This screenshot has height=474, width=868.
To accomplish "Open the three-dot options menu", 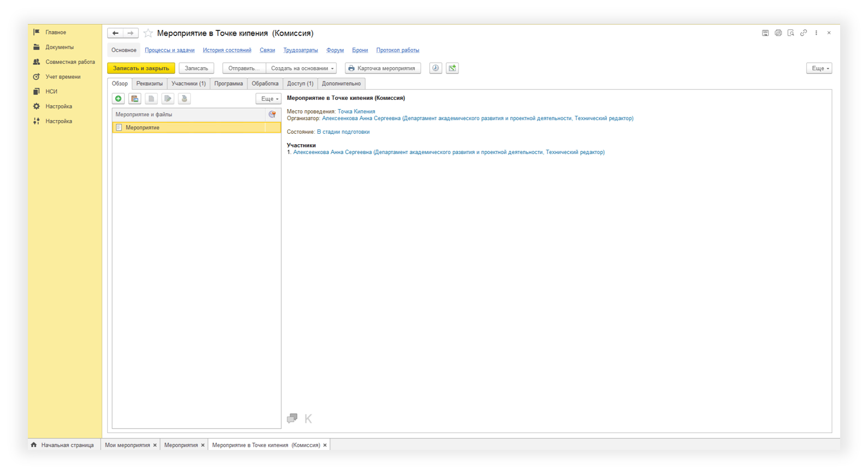I will pyautogui.click(x=816, y=33).
